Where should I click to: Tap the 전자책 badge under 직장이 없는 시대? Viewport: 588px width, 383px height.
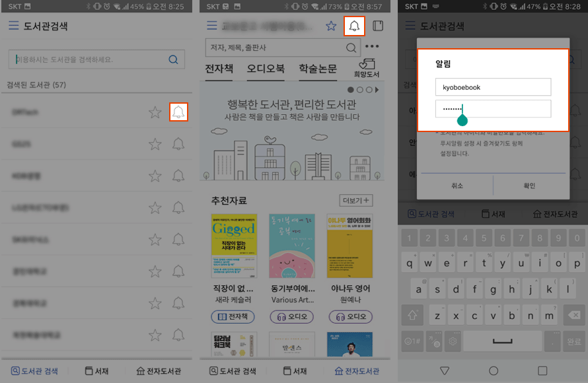[235, 318]
